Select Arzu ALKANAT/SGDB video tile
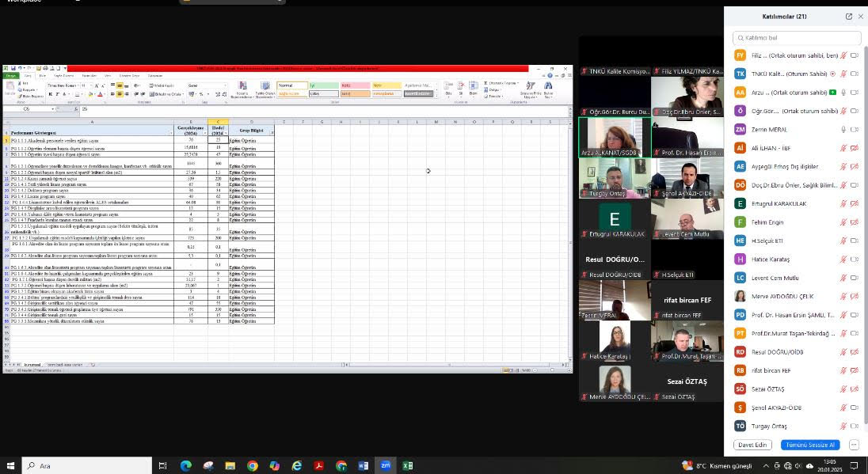The height and width of the screenshot is (474, 868). point(615,137)
